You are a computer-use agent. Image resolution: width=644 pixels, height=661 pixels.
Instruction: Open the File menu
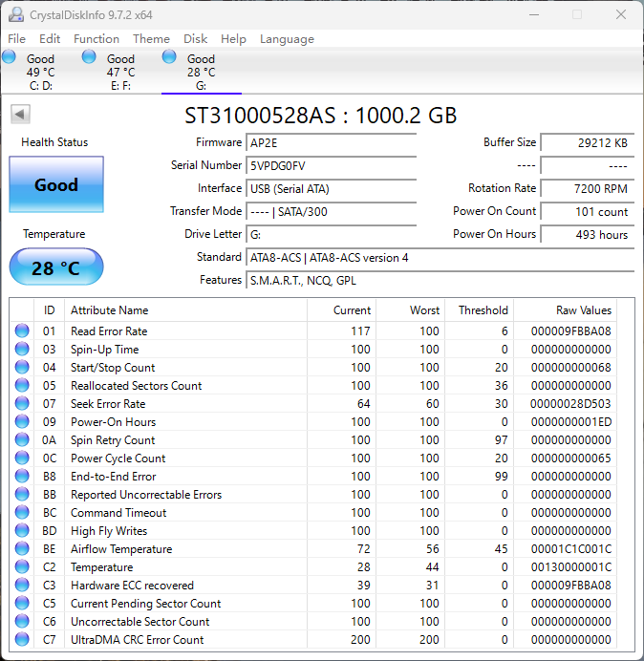point(16,39)
